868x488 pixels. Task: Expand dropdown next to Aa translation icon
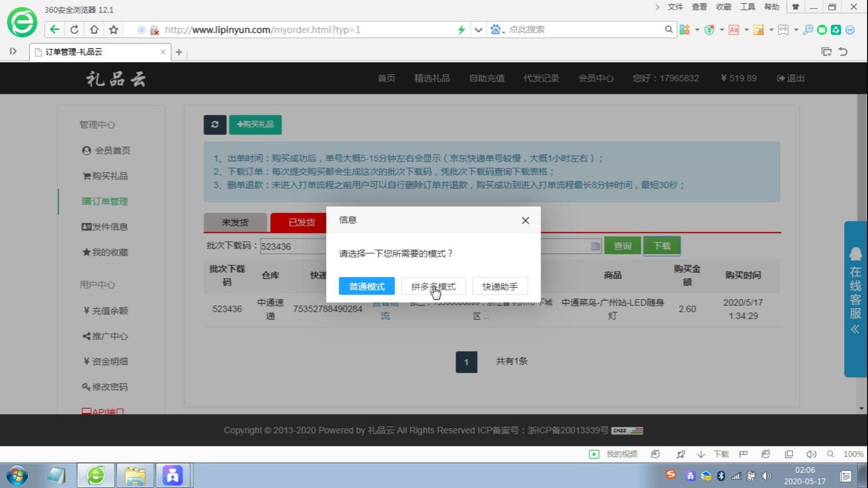(746, 30)
